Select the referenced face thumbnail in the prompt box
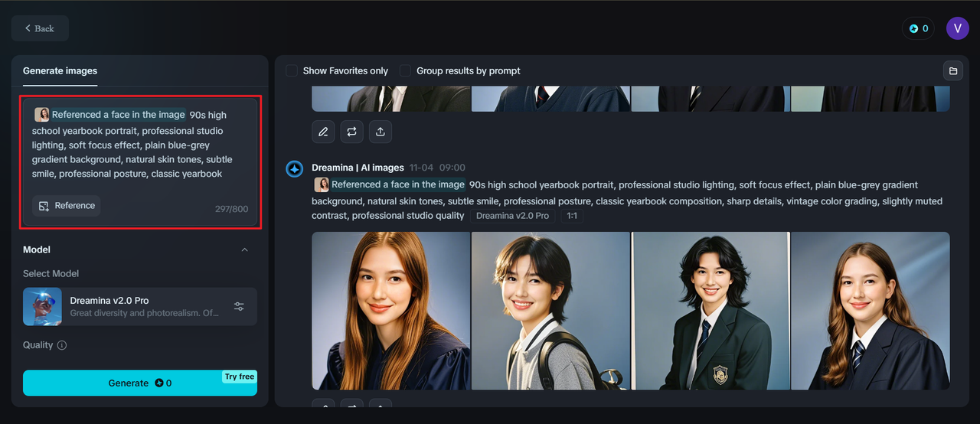The width and height of the screenshot is (980, 424). [41, 115]
